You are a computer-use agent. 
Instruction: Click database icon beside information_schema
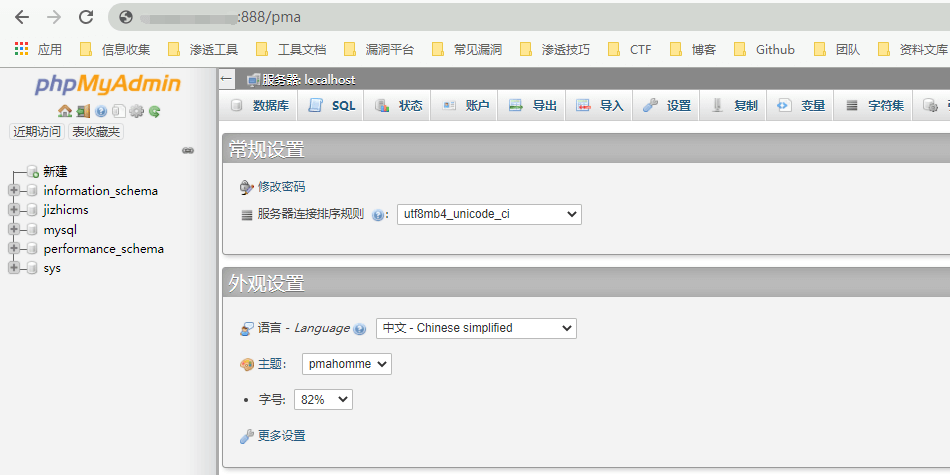tap(33, 191)
